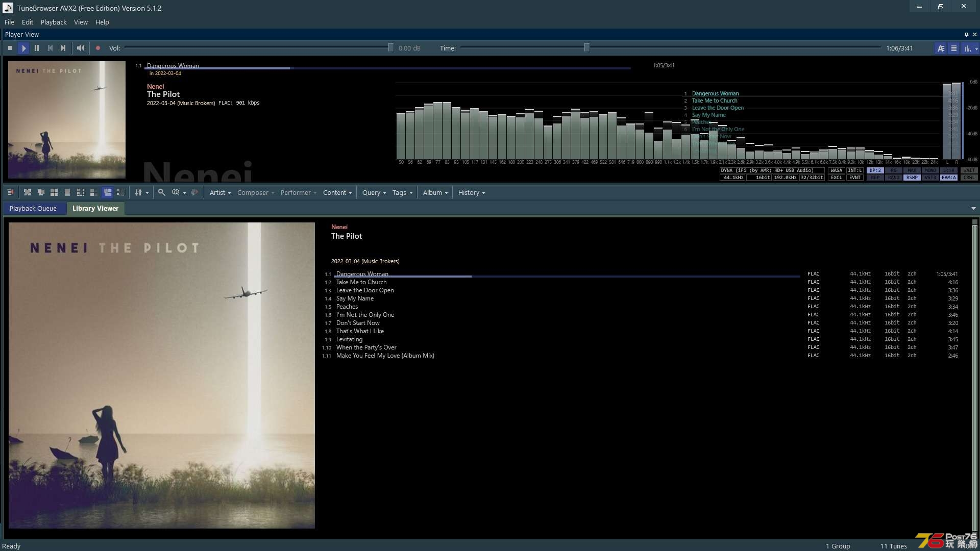Toggle the MONO indicator
The height and width of the screenshot is (551, 980).
click(x=930, y=170)
